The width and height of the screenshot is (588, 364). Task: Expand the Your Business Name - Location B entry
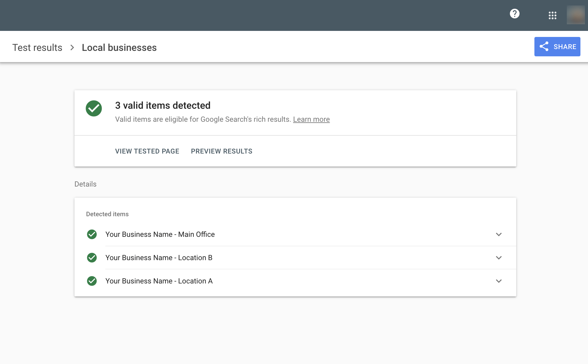point(499,258)
